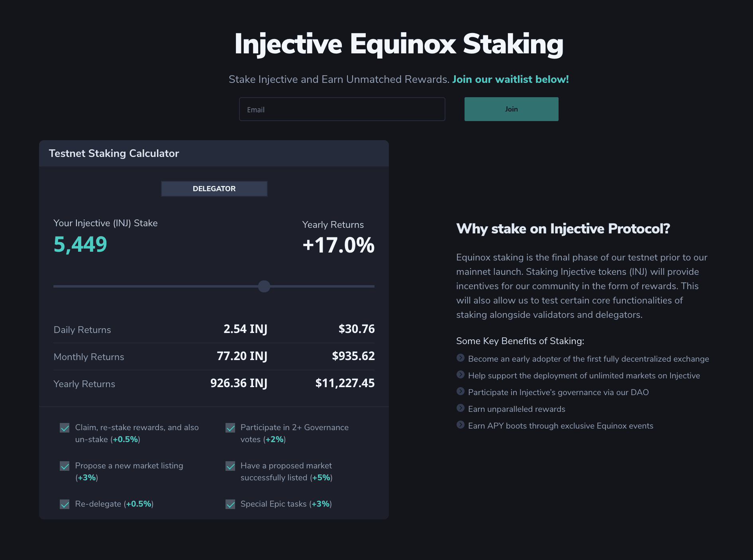Uncheck Have a proposed market successfully listed
Image resolution: width=753 pixels, height=560 pixels.
pos(230,466)
